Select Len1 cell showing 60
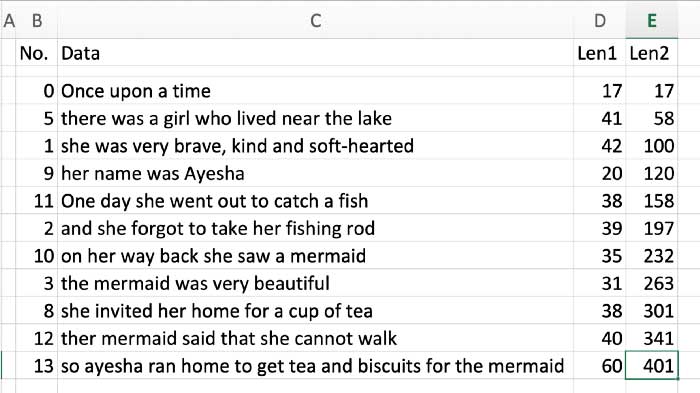Viewport: 700px width, 393px height. [x=600, y=366]
